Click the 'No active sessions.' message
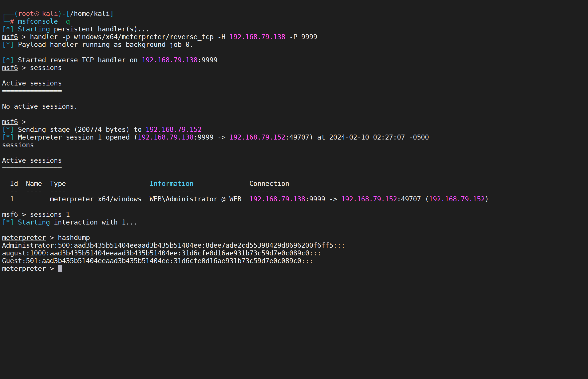This screenshot has height=379, width=588. 40,106
